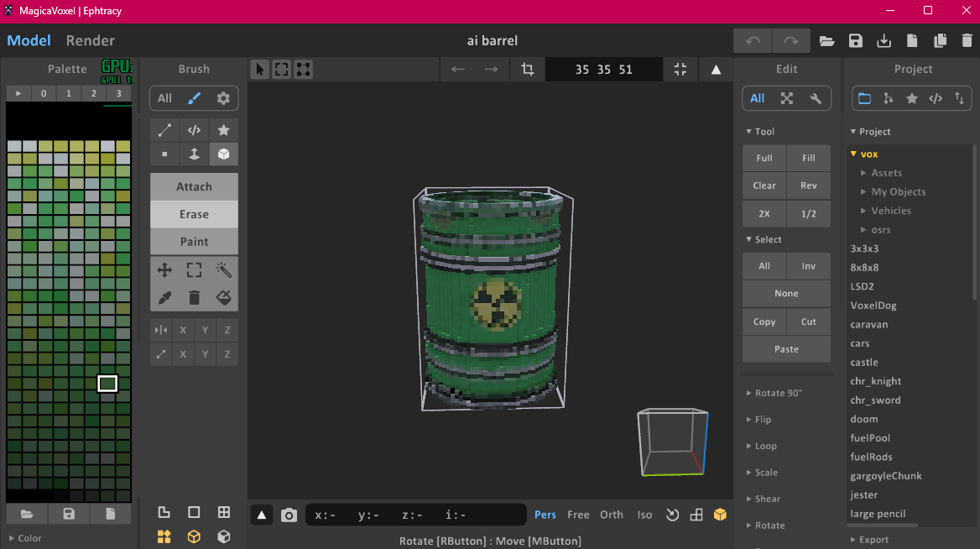This screenshot has width=980, height=549.
Task: Delete the model with the top bar trash icon
Action: [967, 41]
